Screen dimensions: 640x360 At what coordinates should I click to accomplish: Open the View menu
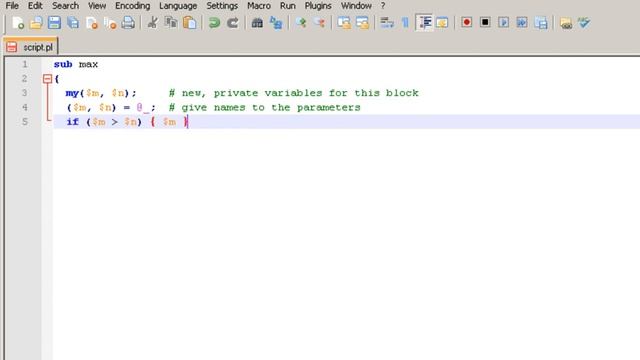coord(97,6)
